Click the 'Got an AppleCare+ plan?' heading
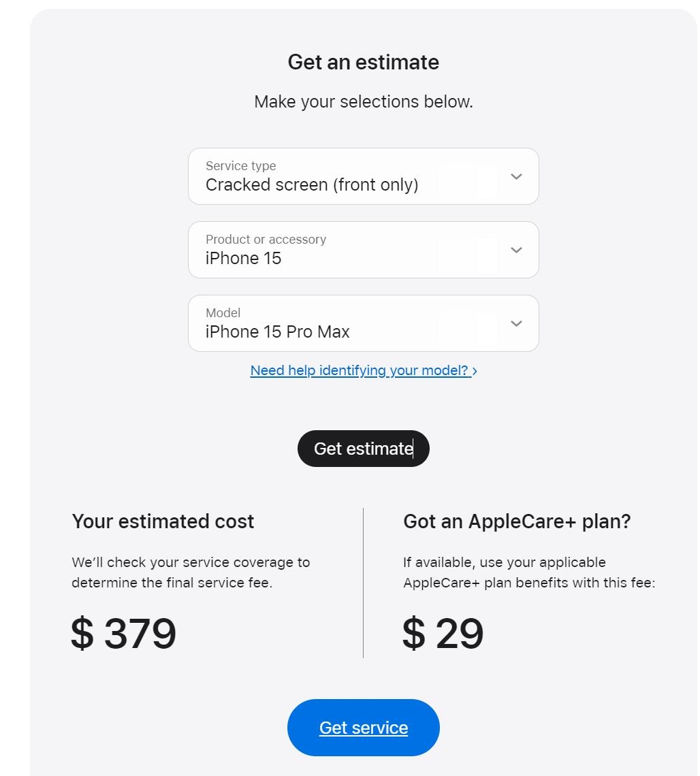This screenshot has width=700, height=776. (517, 521)
